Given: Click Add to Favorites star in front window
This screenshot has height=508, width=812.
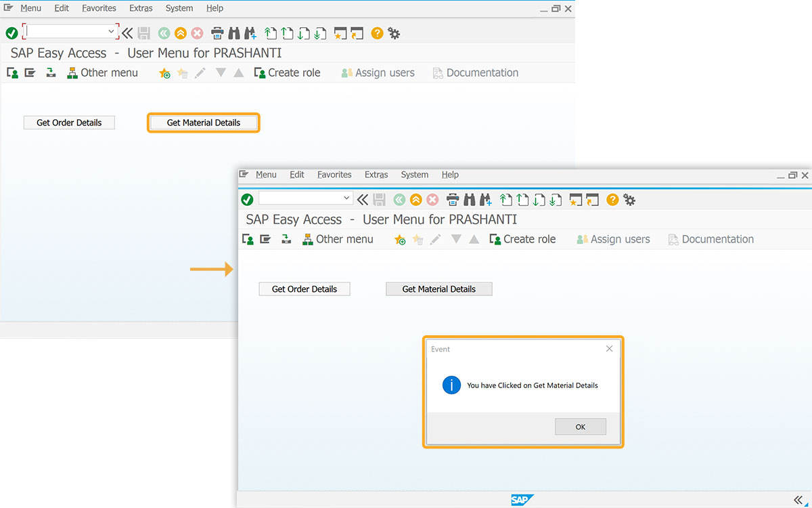Looking at the screenshot, I should tap(400, 240).
